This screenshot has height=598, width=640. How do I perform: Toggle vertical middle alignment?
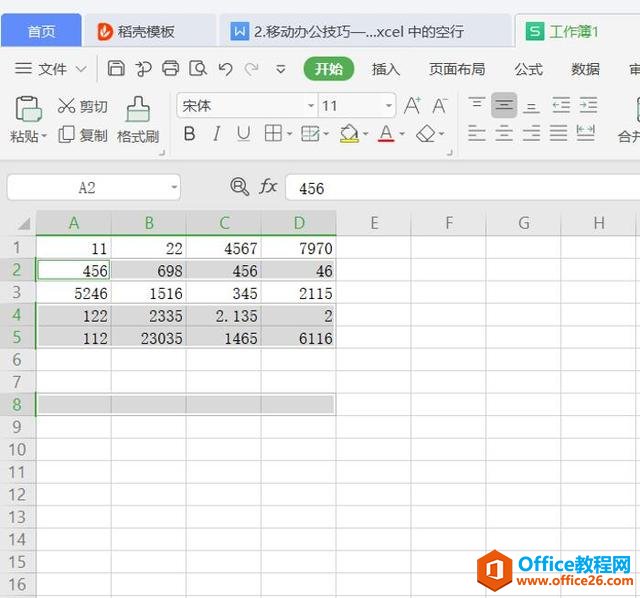504,105
